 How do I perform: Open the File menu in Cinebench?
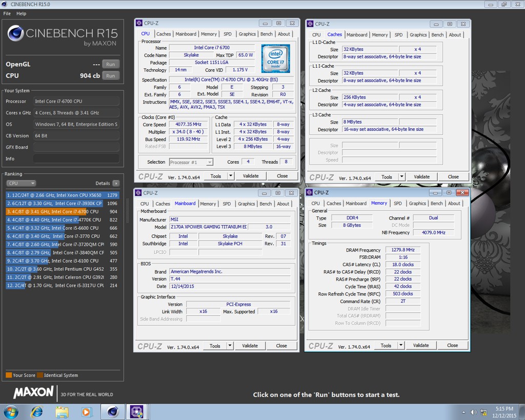pyautogui.click(x=7, y=13)
